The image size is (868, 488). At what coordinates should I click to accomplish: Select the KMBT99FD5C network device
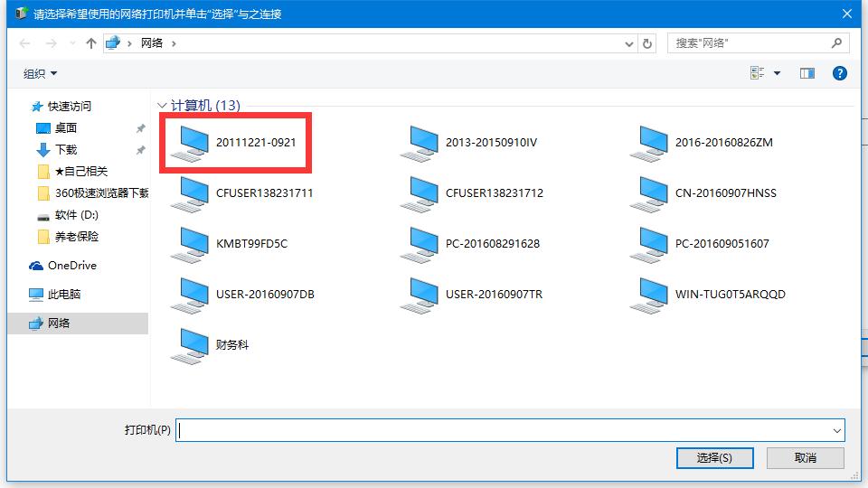coord(229,243)
